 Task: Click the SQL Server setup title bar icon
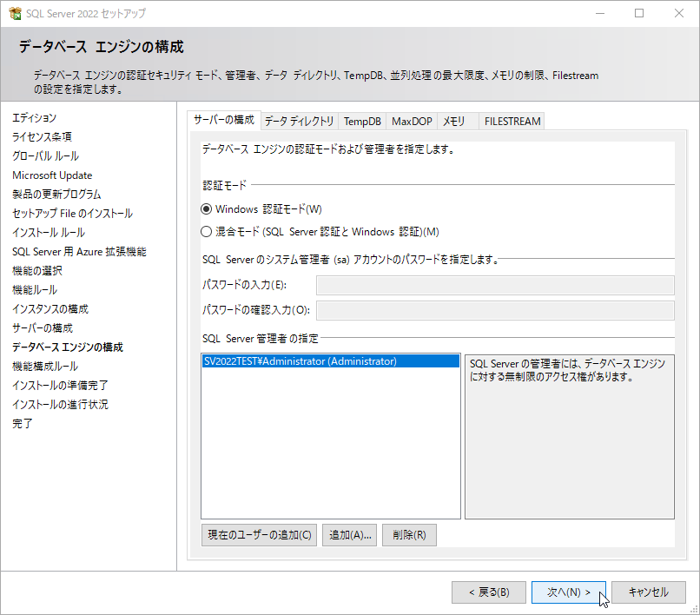[x=15, y=13]
